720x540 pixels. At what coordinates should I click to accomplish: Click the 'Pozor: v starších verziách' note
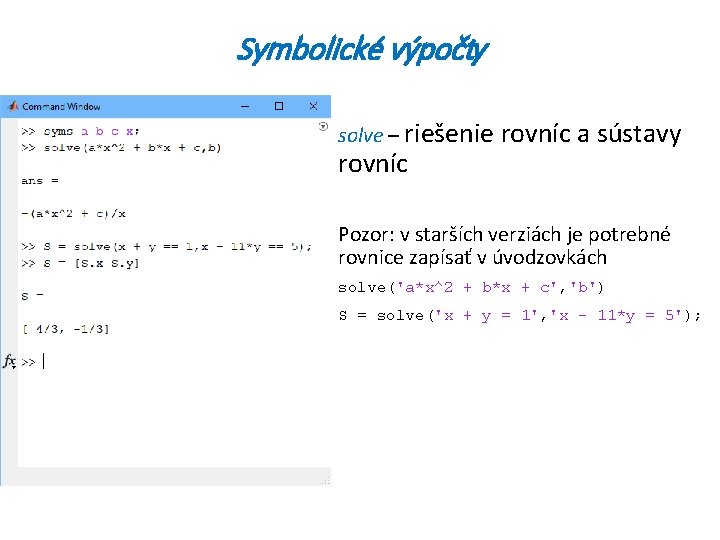(x=504, y=246)
